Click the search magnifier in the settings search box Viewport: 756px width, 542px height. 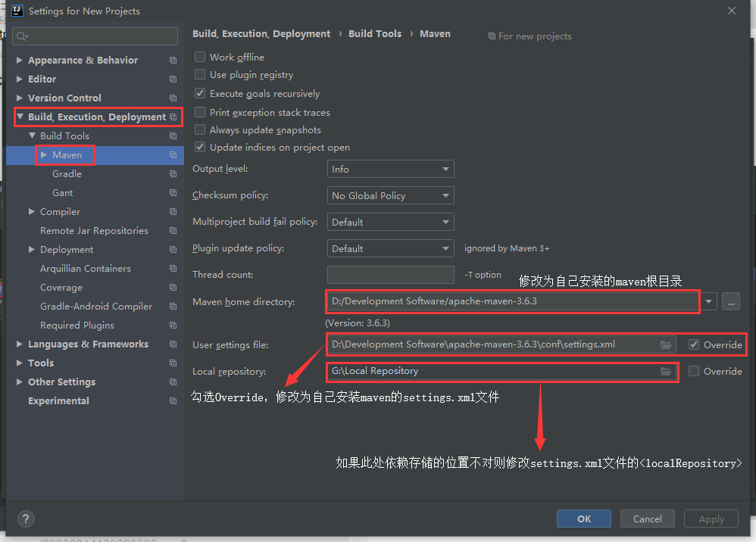click(20, 36)
